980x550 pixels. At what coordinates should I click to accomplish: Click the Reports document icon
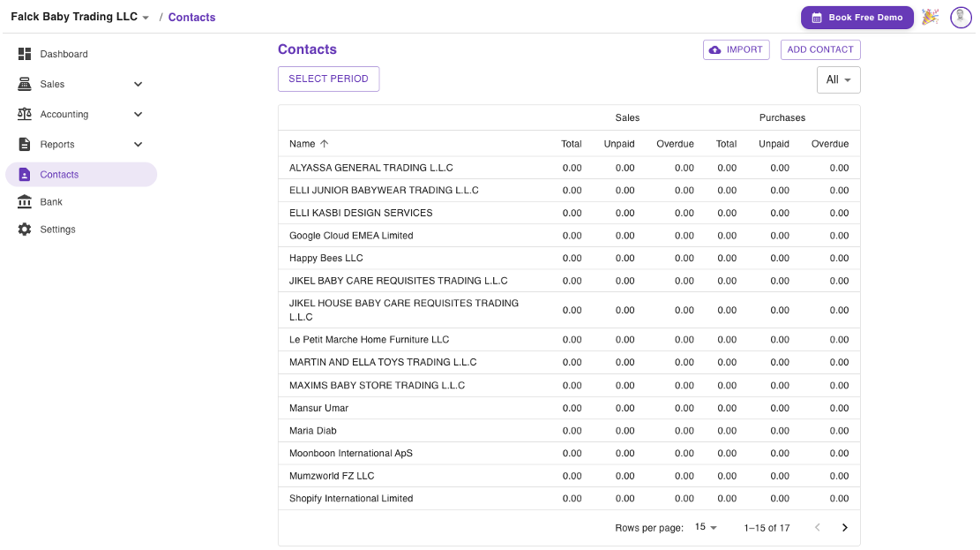click(x=25, y=145)
